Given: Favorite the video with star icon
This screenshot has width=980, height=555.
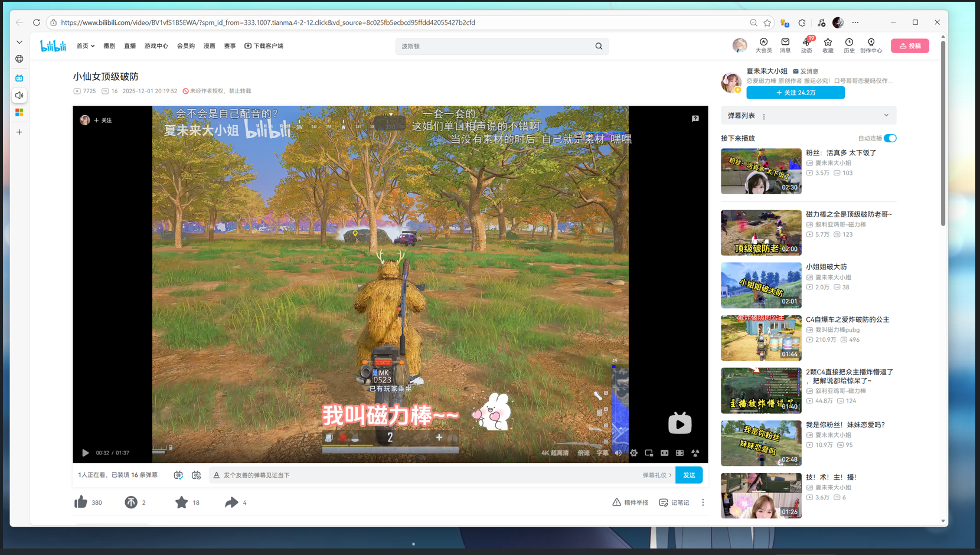Looking at the screenshot, I should (181, 502).
